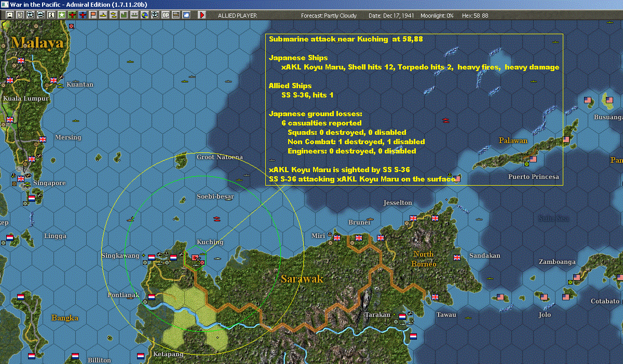Click the Jesselton base label
This screenshot has width=623, height=364.
click(x=398, y=203)
